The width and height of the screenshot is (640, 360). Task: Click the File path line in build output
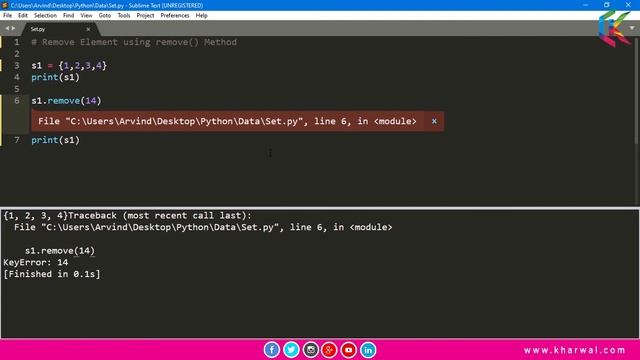[203, 227]
